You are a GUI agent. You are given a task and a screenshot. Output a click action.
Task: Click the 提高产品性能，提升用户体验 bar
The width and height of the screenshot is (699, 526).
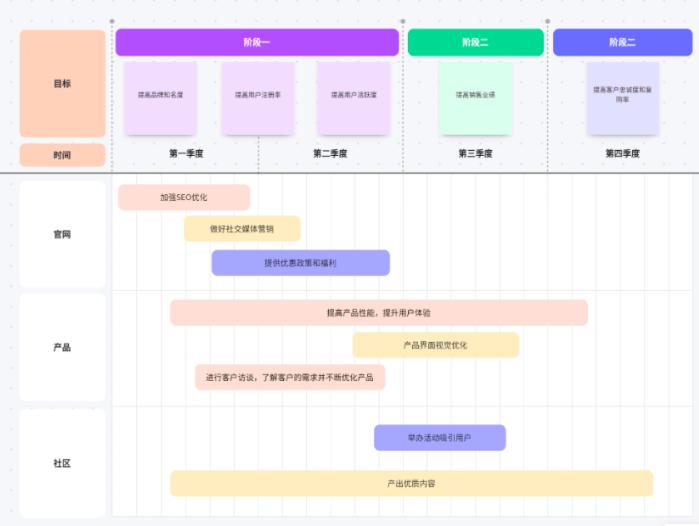378,313
